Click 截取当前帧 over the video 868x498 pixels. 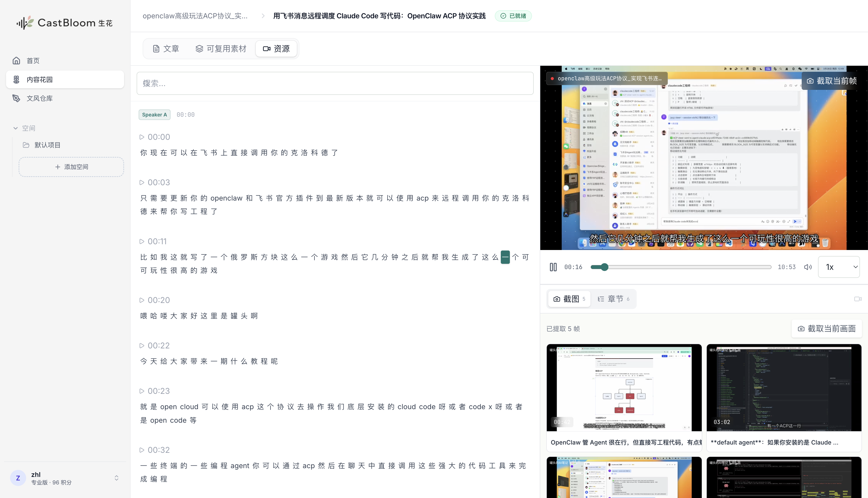click(x=831, y=81)
